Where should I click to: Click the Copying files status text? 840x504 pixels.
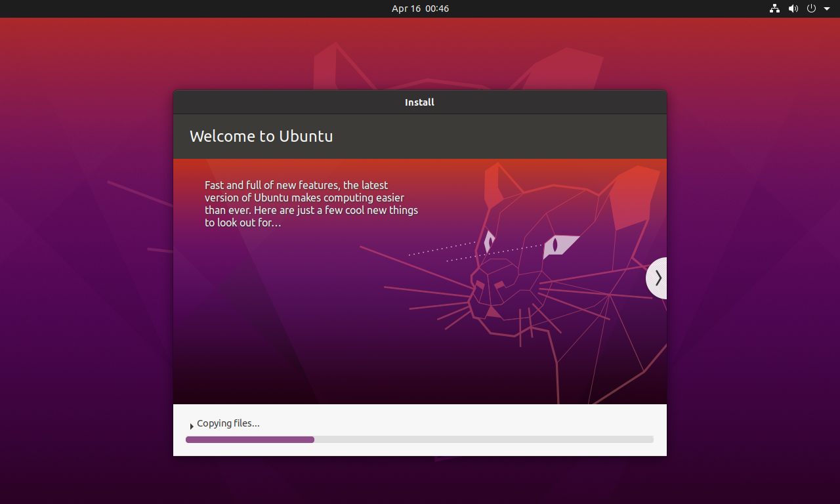pos(228,423)
